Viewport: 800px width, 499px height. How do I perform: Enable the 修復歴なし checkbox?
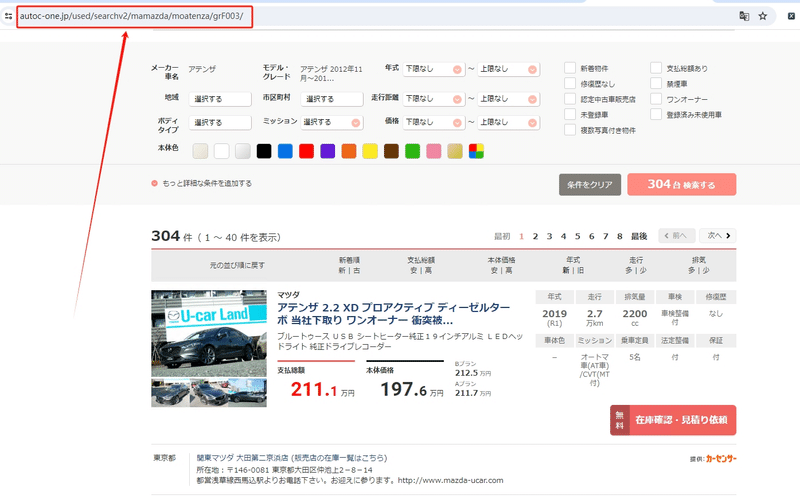coord(570,83)
